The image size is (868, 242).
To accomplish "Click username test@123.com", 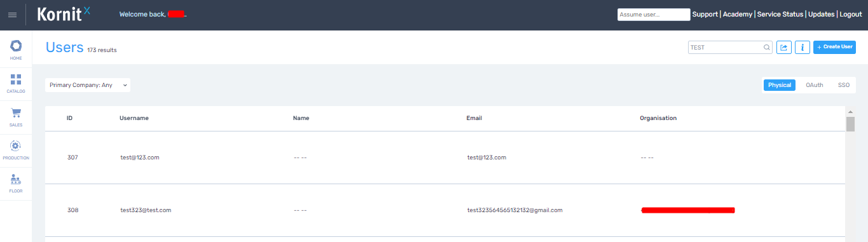I will pos(140,158).
